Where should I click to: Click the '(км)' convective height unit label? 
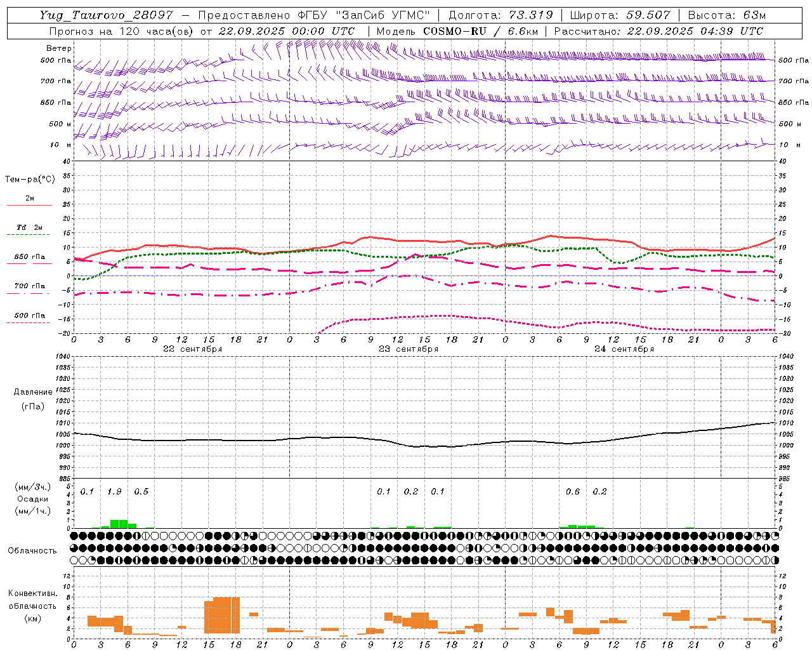point(33,618)
